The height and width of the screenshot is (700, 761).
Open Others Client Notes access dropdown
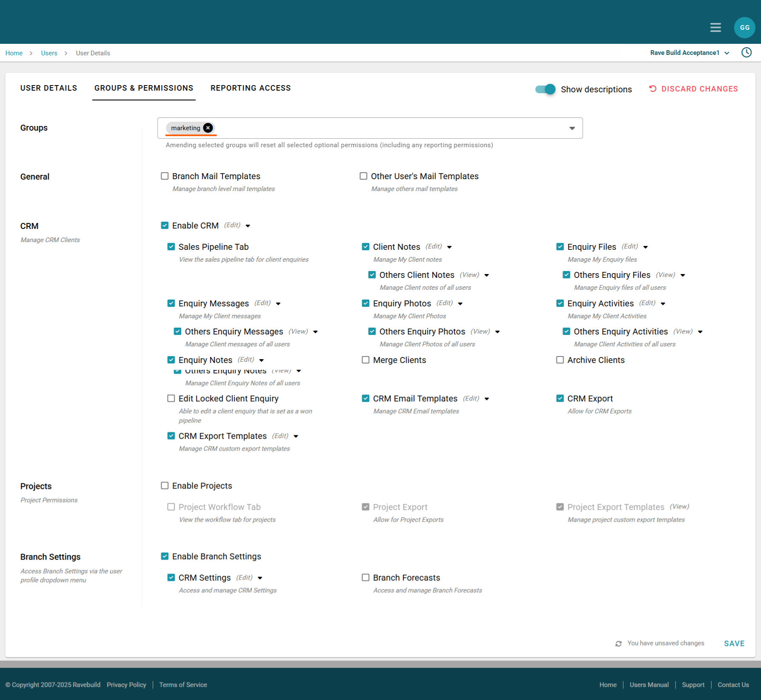tap(486, 275)
